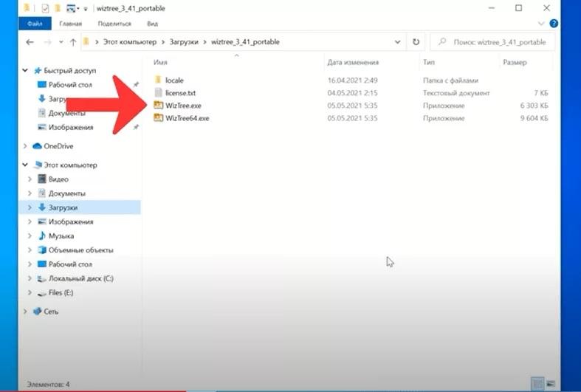The height and width of the screenshot is (392, 581).
Task: Sort by Размер column header
Action: [515, 62]
